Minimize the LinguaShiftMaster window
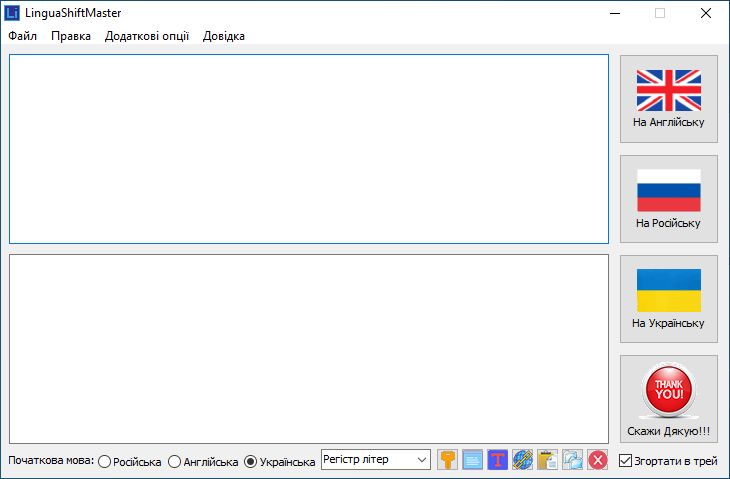 615,13
